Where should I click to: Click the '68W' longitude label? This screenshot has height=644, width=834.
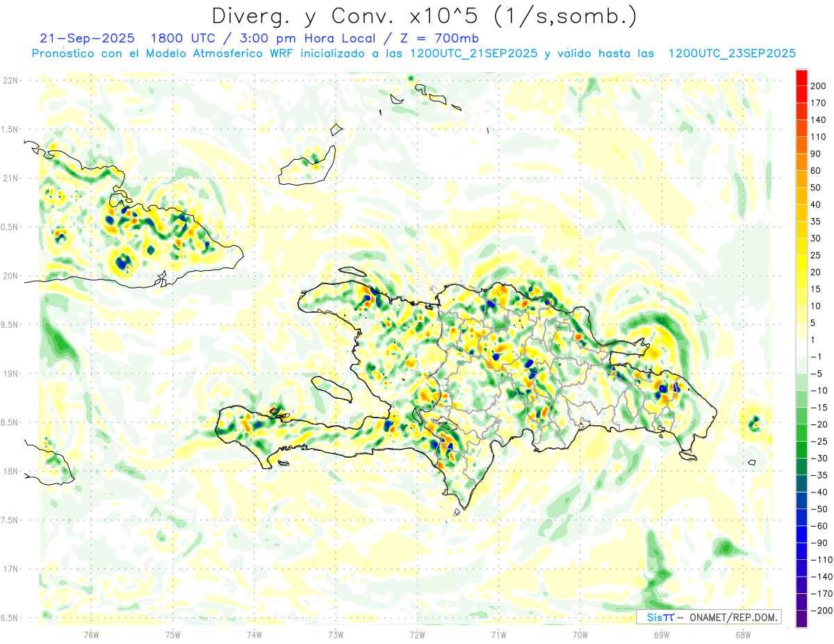[743, 634]
